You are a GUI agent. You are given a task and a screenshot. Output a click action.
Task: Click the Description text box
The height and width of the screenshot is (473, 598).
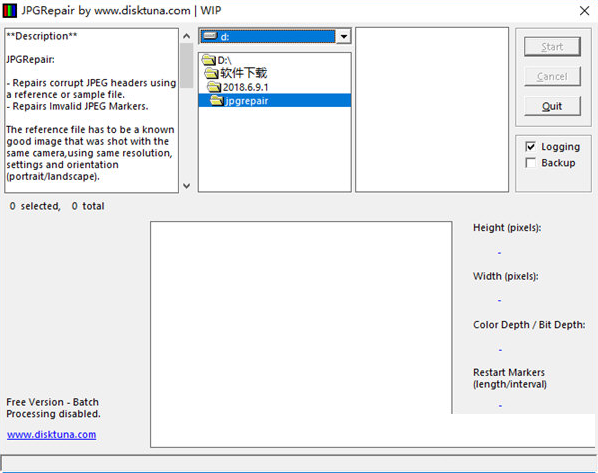[x=92, y=110]
